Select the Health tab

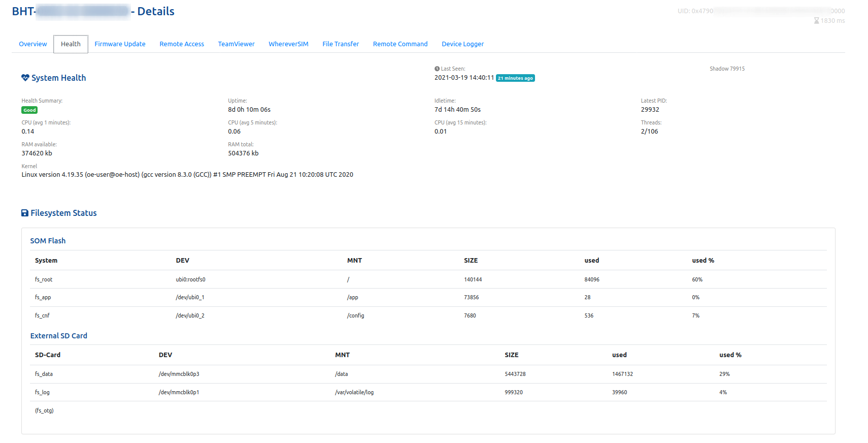click(x=71, y=44)
